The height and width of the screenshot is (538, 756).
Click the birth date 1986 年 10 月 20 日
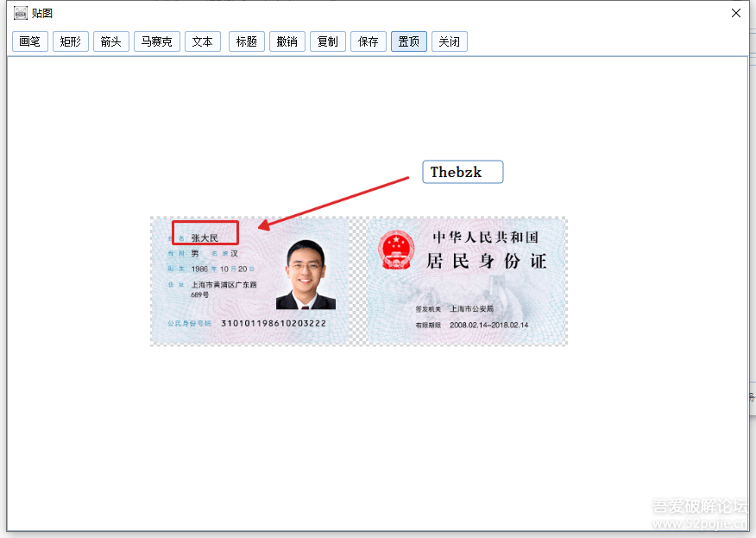[x=223, y=269]
